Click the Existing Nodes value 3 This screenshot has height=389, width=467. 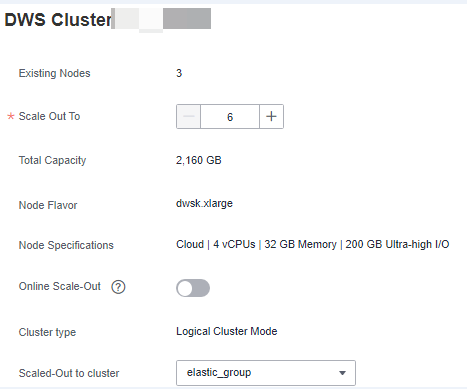tap(179, 73)
